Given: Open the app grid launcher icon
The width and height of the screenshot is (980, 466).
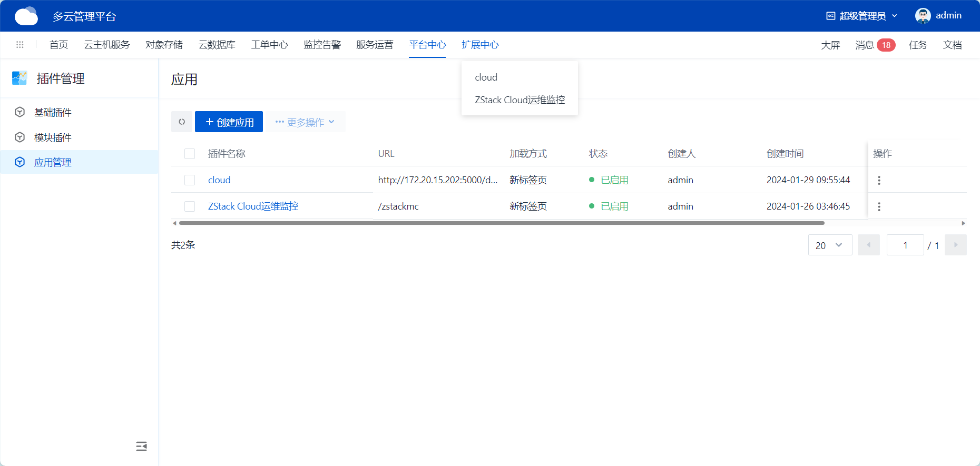Looking at the screenshot, I should [20, 45].
